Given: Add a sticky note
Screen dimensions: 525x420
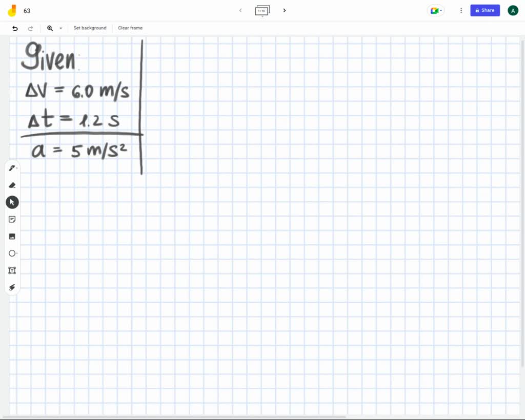Looking at the screenshot, I should (x=12, y=219).
